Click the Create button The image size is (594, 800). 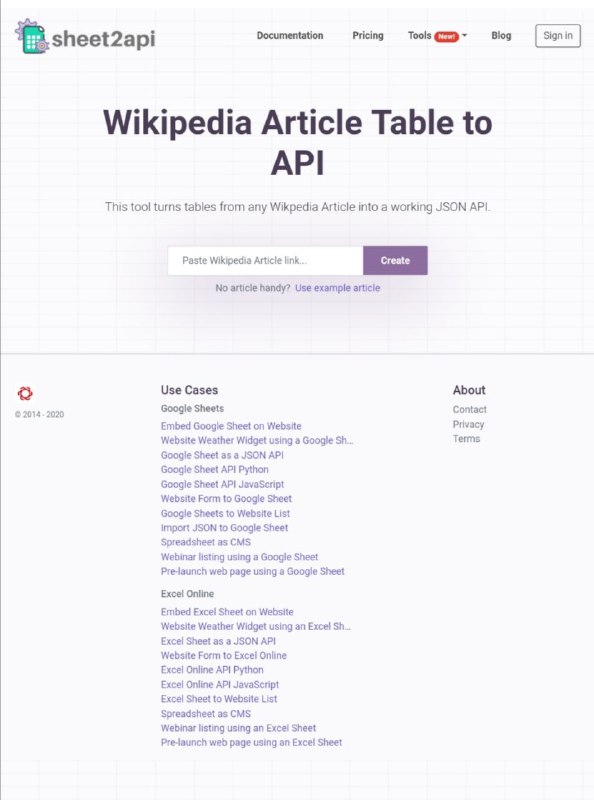(x=395, y=261)
